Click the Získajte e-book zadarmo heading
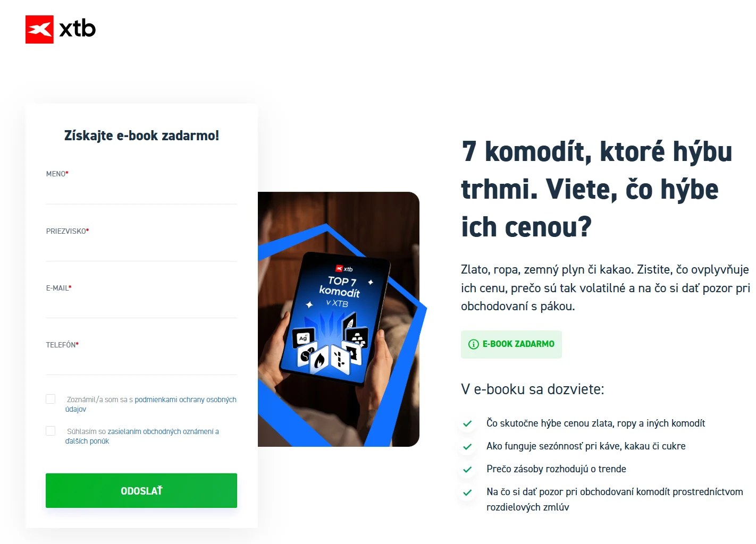The width and height of the screenshot is (756, 544). pos(141,135)
